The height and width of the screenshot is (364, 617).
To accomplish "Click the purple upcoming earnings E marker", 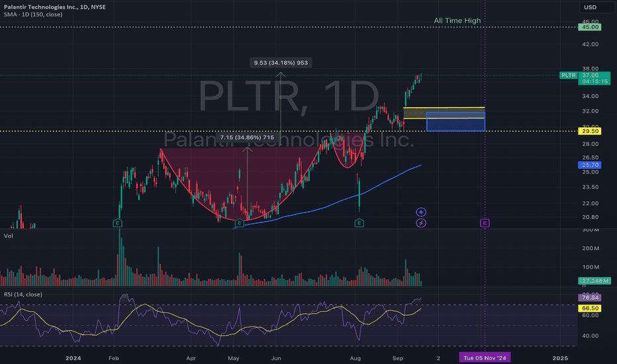I will [x=485, y=223].
